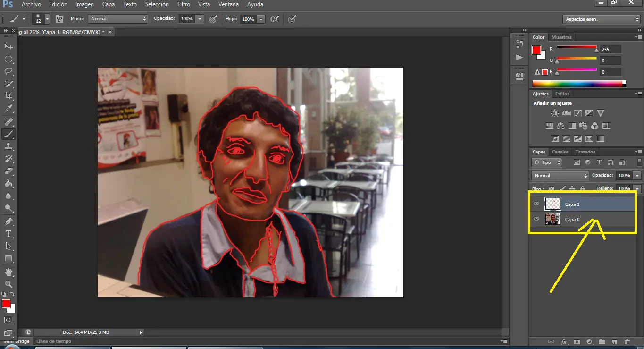This screenshot has height=349, width=644.
Task: Toggle Quick Mask mode
Action: [x=8, y=321]
